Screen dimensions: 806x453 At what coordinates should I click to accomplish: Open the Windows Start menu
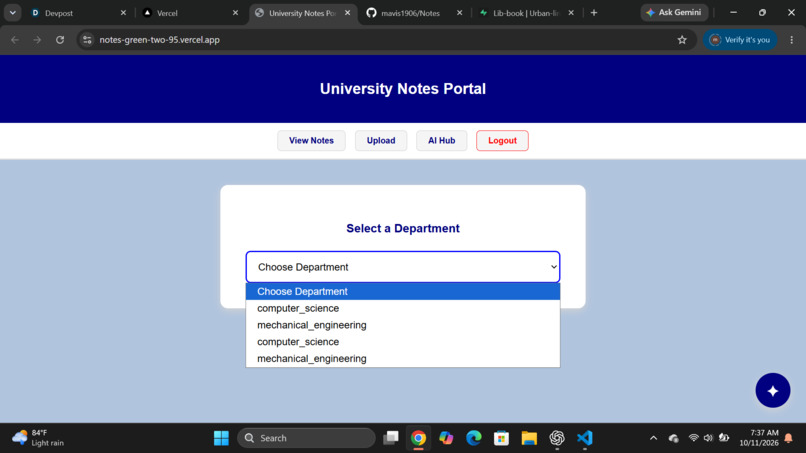coord(221,438)
